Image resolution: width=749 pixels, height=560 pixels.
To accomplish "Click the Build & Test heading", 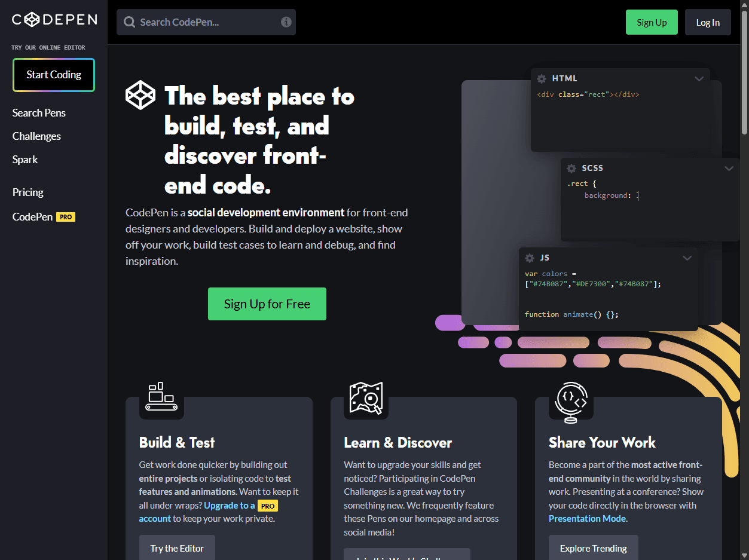I will 177,442.
